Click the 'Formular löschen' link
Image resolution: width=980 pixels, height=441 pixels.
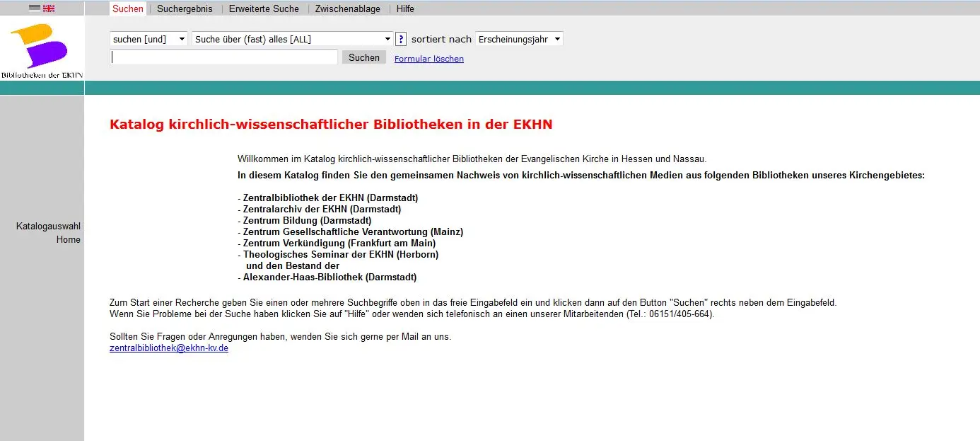click(429, 59)
